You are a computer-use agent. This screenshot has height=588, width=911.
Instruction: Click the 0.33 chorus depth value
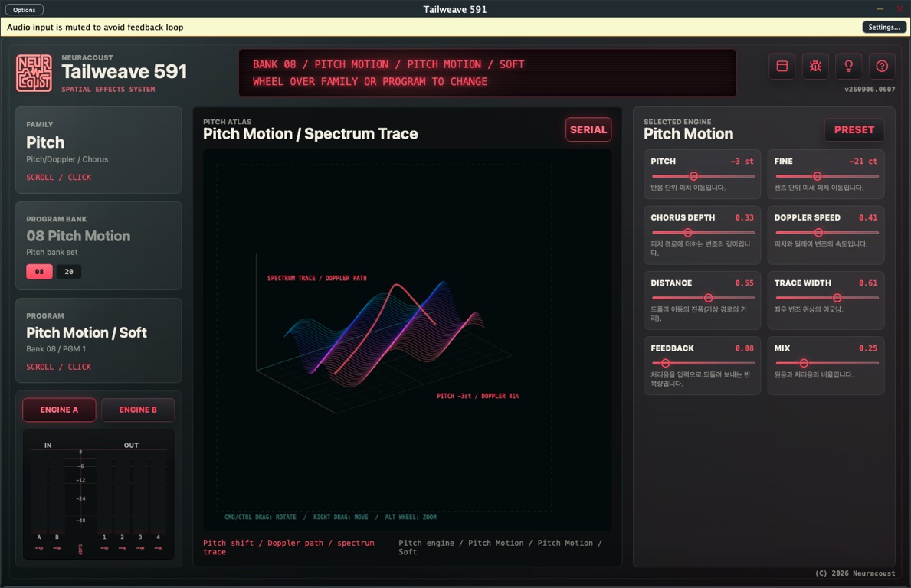[x=744, y=217]
